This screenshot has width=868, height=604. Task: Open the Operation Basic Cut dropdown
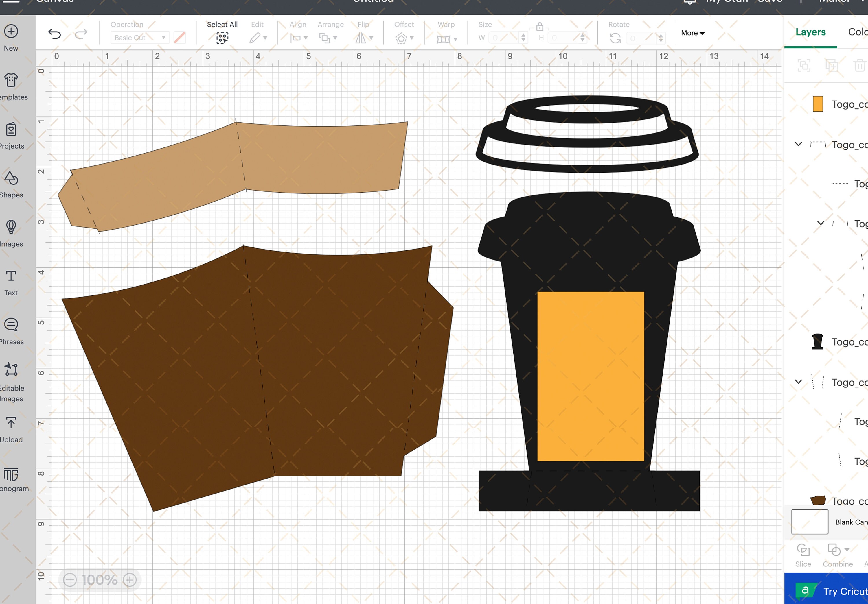click(x=140, y=38)
